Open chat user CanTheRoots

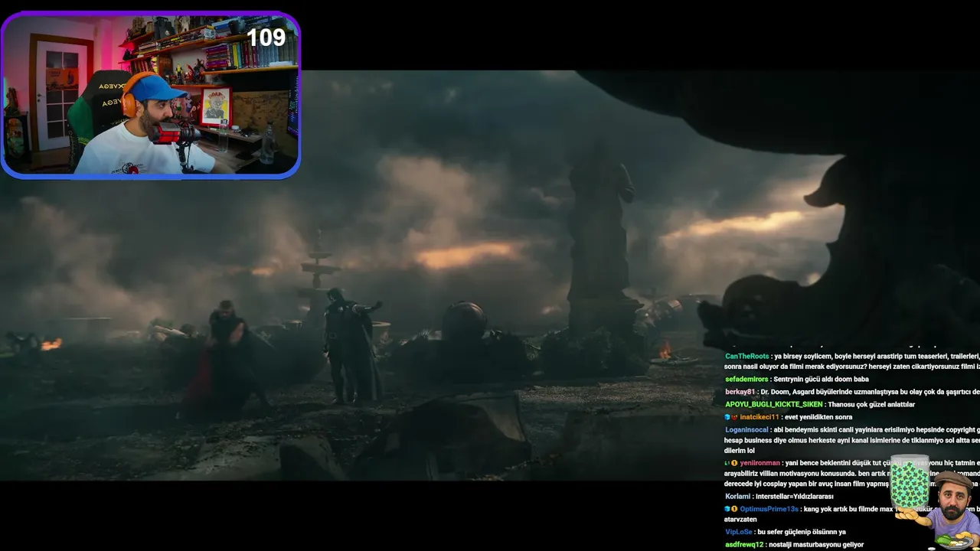pyautogui.click(x=747, y=356)
